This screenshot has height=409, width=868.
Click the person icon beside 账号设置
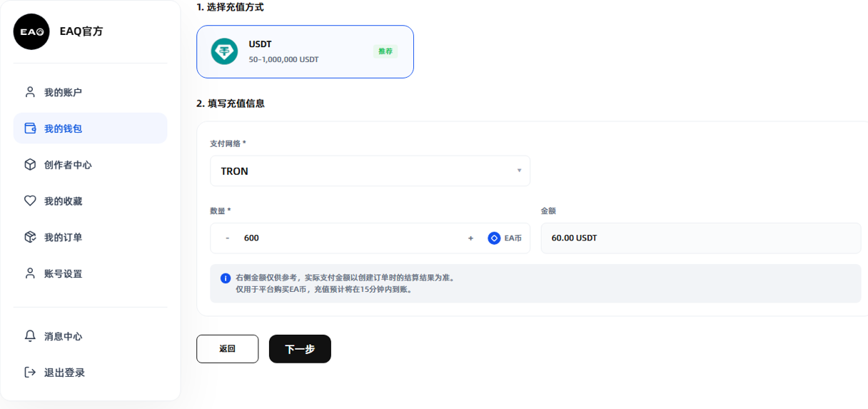pos(30,273)
